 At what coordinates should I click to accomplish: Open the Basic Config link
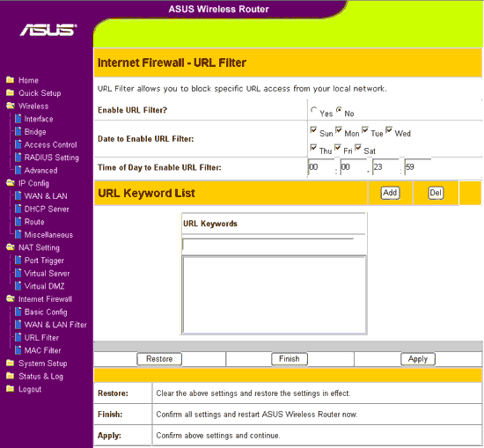[46, 312]
